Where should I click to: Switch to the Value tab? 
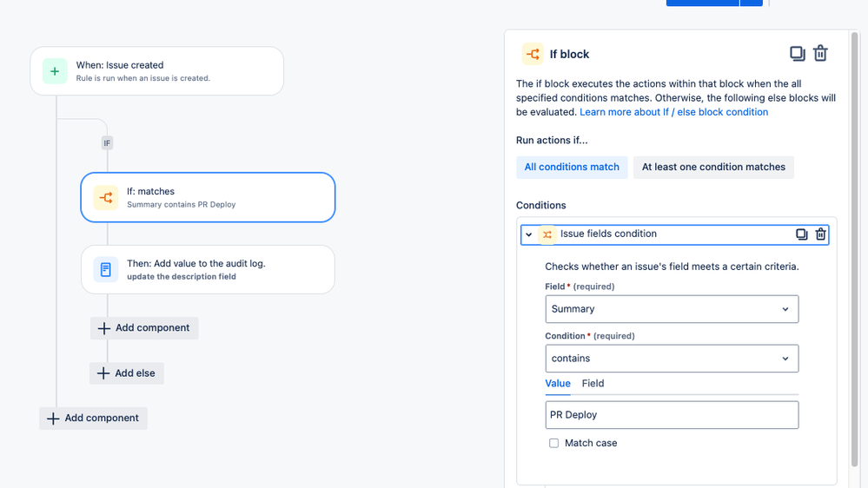pyautogui.click(x=558, y=384)
